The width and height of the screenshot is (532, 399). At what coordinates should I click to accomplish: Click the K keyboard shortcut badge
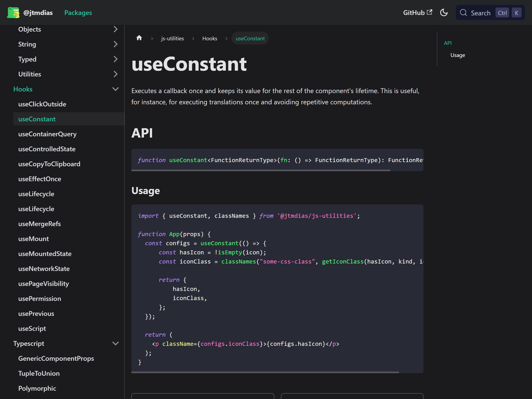[516, 13]
